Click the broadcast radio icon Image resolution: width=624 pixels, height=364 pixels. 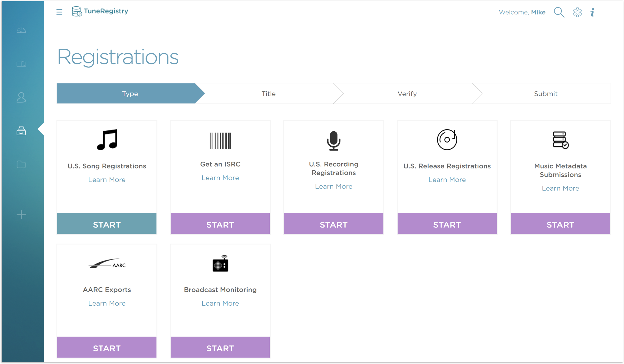[x=220, y=263]
